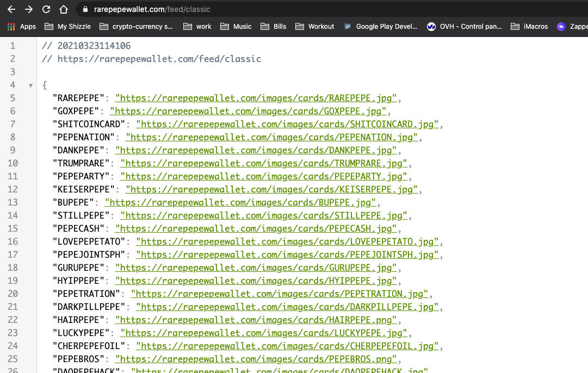Screen dimensions: 588x373
Task: Open the CHERPEPEFOIL.jpg image link
Action: pyautogui.click(x=287, y=346)
